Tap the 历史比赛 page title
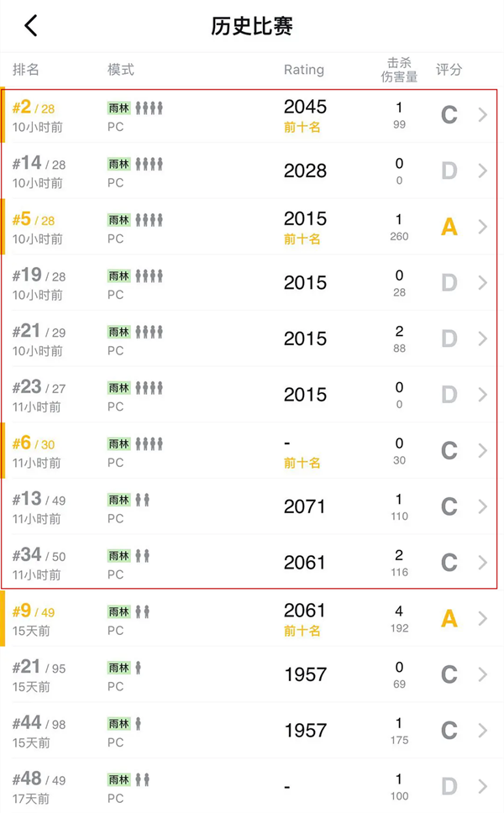The image size is (504, 813). (x=252, y=26)
